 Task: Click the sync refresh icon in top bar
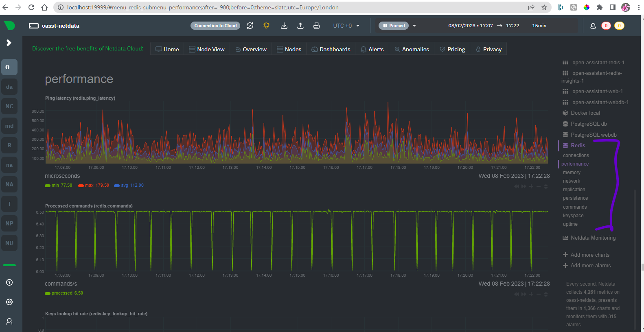[250, 26]
